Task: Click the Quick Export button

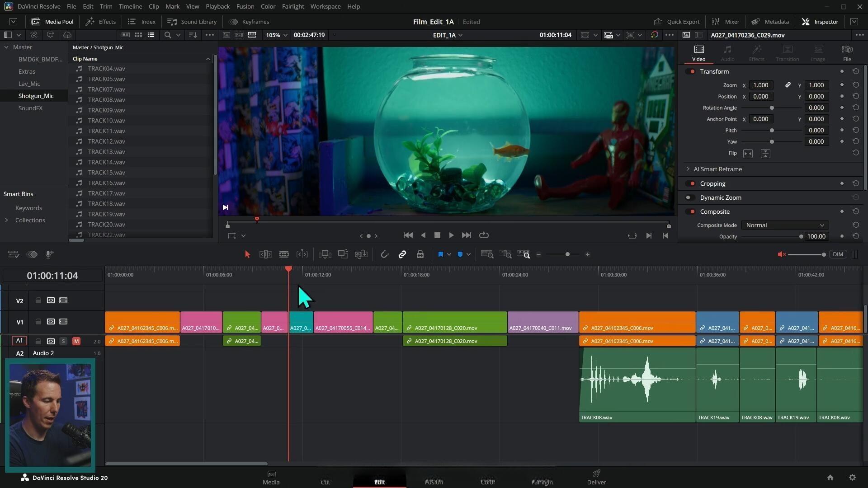Action: click(677, 22)
